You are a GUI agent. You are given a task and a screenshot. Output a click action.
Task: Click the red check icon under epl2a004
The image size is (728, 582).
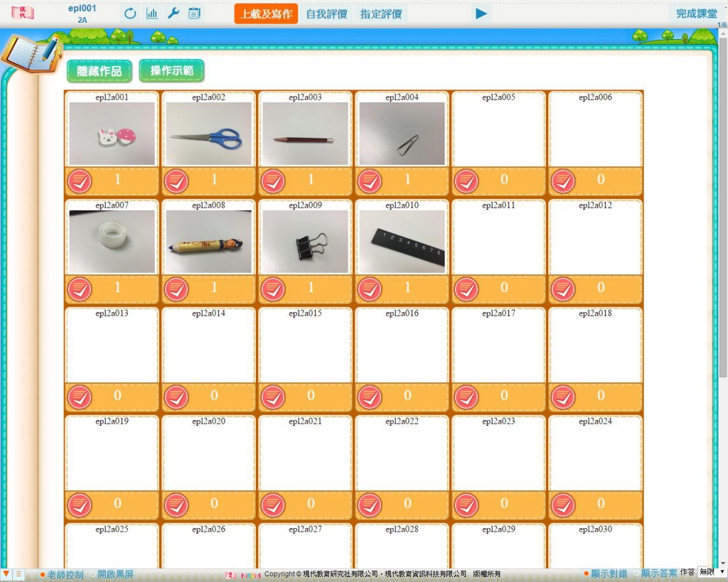pyautogui.click(x=370, y=181)
